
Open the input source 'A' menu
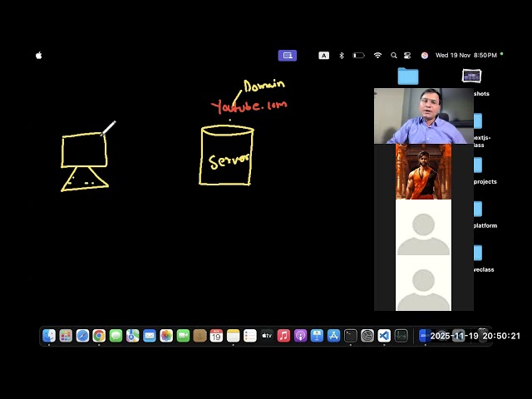(x=323, y=56)
